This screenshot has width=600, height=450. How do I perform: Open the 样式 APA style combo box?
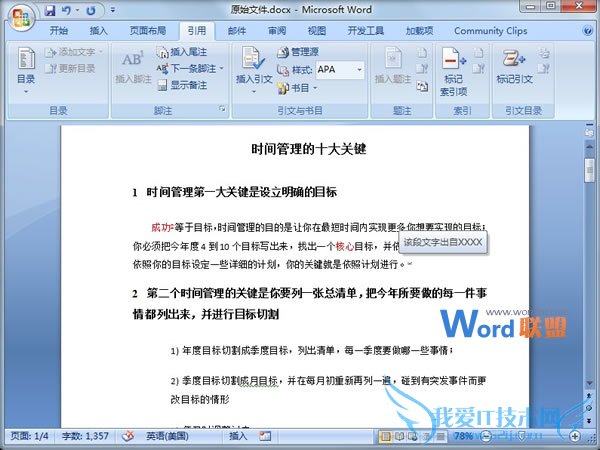click(340, 70)
